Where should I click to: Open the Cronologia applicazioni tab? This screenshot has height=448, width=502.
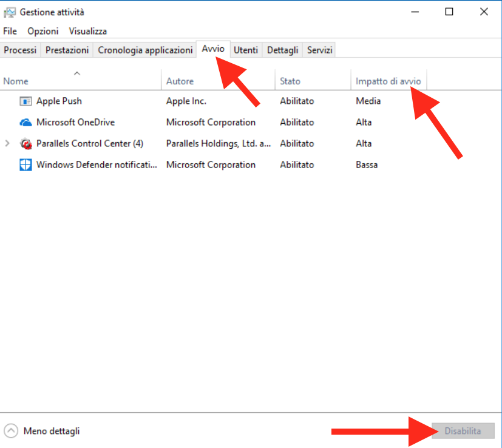(x=145, y=50)
